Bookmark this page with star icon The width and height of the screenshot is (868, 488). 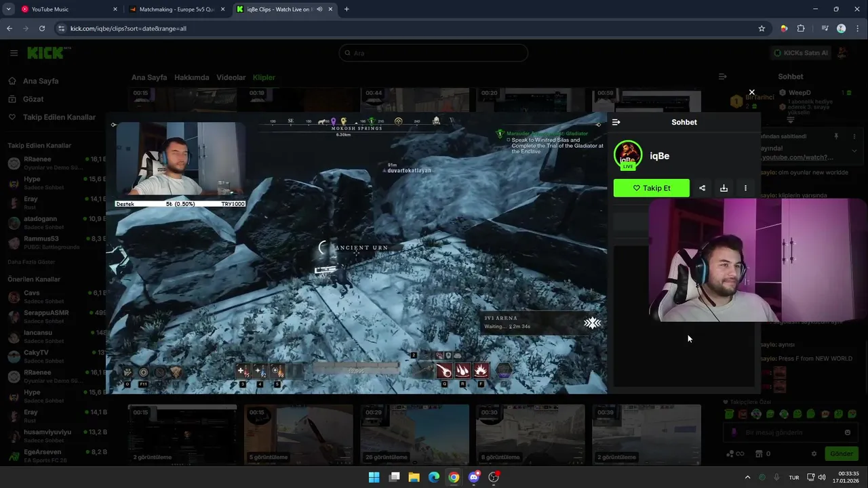[762, 28]
